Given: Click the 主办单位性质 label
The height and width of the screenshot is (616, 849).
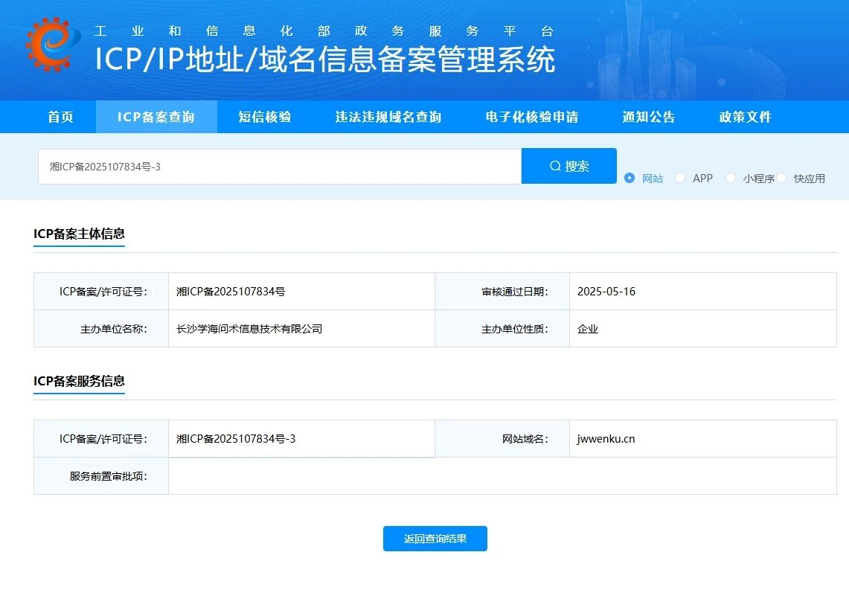Looking at the screenshot, I should coord(515,329).
